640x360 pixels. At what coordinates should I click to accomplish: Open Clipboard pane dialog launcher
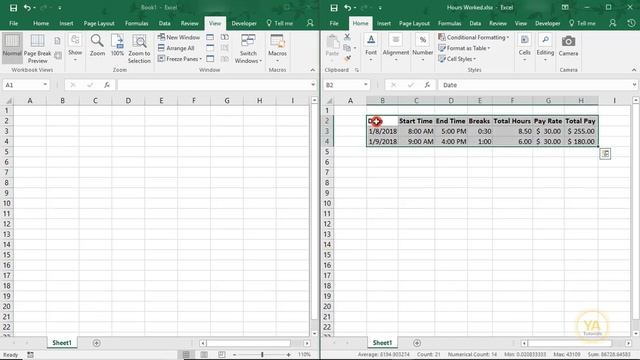pos(357,70)
